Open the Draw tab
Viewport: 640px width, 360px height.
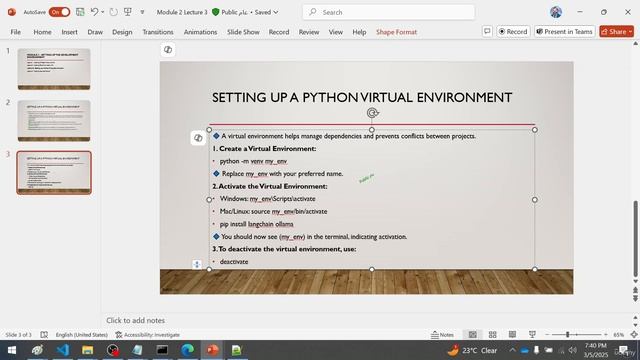coord(95,32)
